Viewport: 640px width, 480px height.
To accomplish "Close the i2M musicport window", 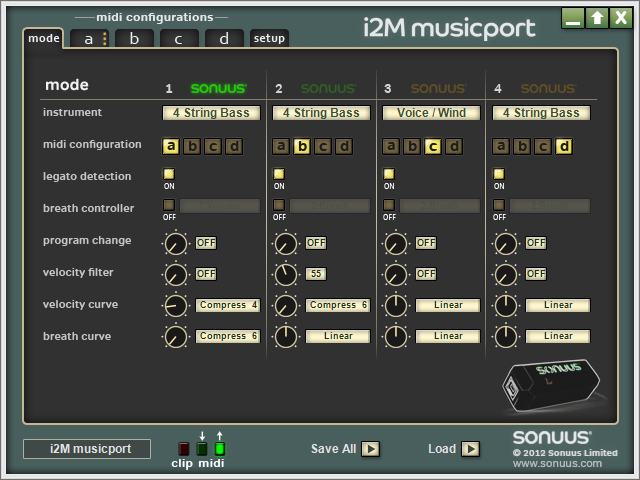I will (621, 18).
